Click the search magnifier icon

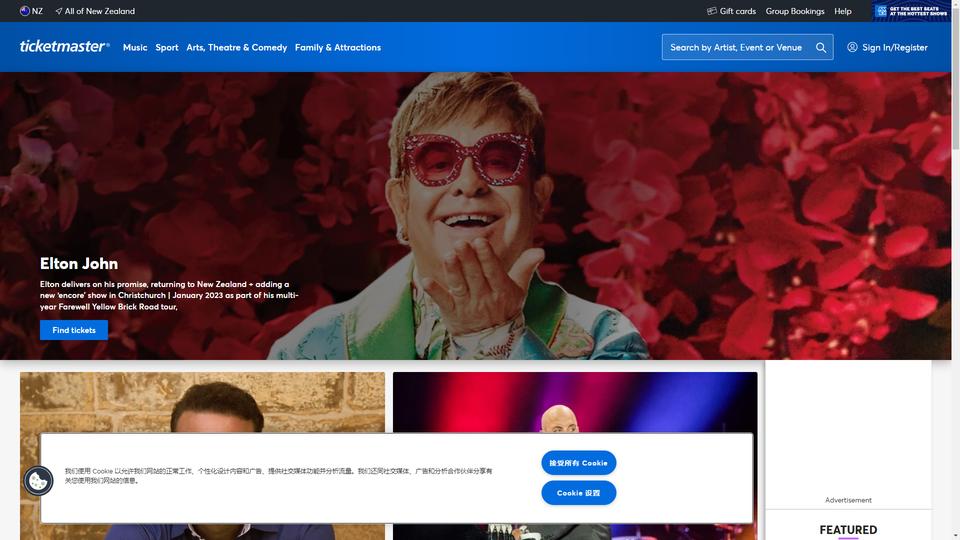click(x=821, y=47)
